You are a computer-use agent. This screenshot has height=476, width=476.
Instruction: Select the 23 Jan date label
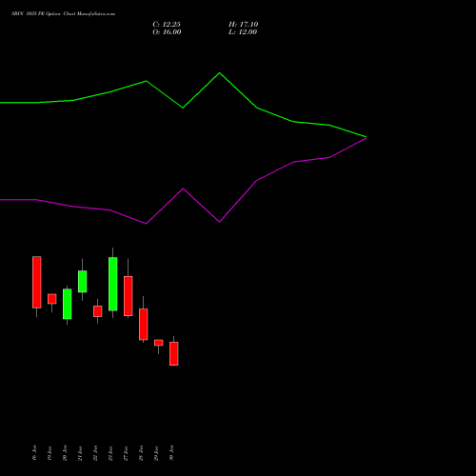click(x=110, y=453)
